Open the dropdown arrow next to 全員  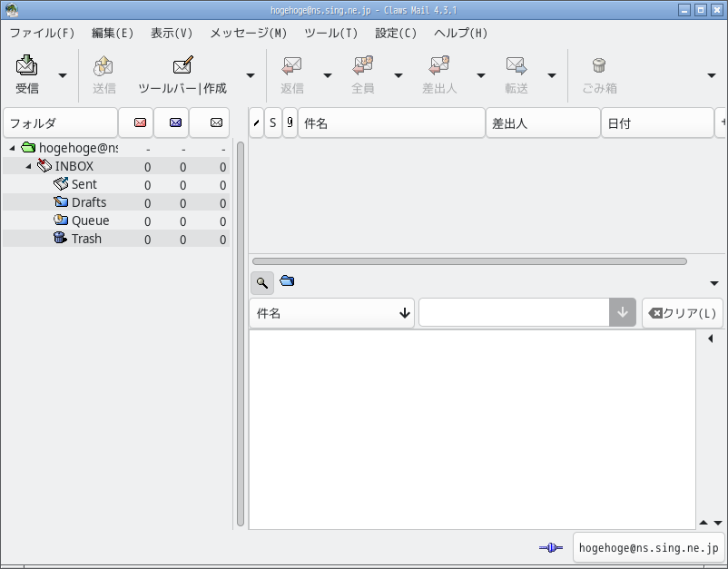[398, 75]
